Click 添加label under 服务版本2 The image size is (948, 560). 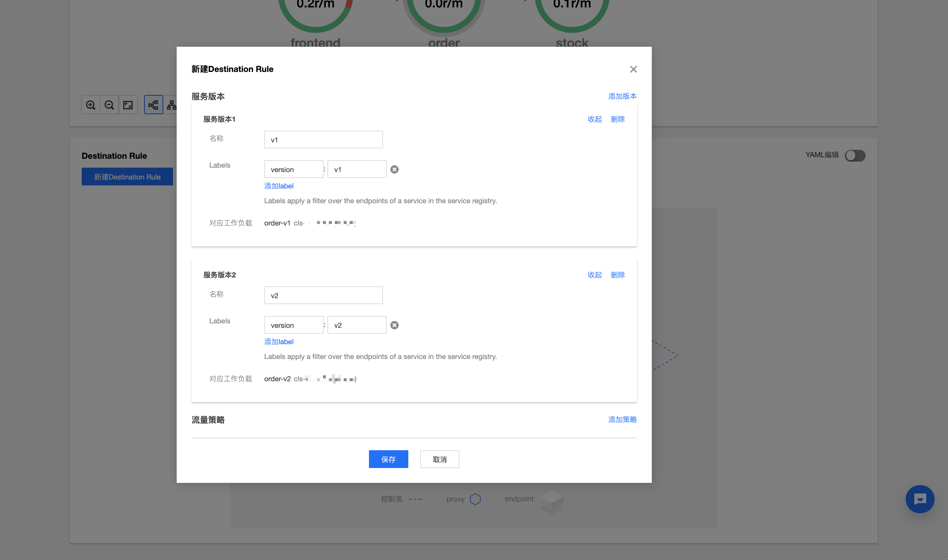(279, 342)
